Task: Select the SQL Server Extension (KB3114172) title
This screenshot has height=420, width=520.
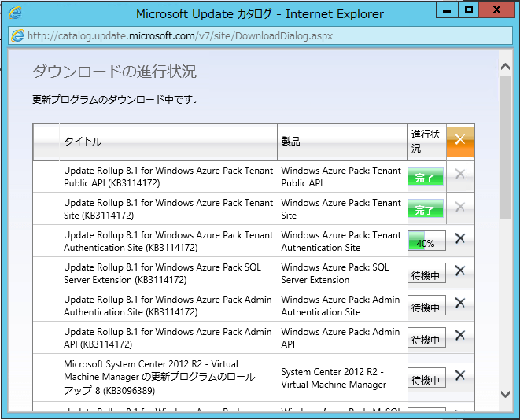Action: tap(163, 273)
